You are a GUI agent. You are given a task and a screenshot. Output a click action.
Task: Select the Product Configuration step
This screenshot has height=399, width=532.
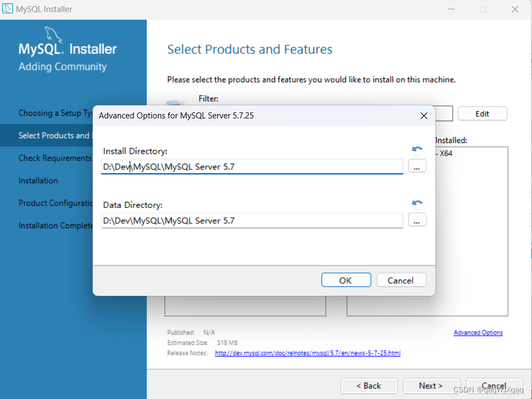click(x=55, y=203)
